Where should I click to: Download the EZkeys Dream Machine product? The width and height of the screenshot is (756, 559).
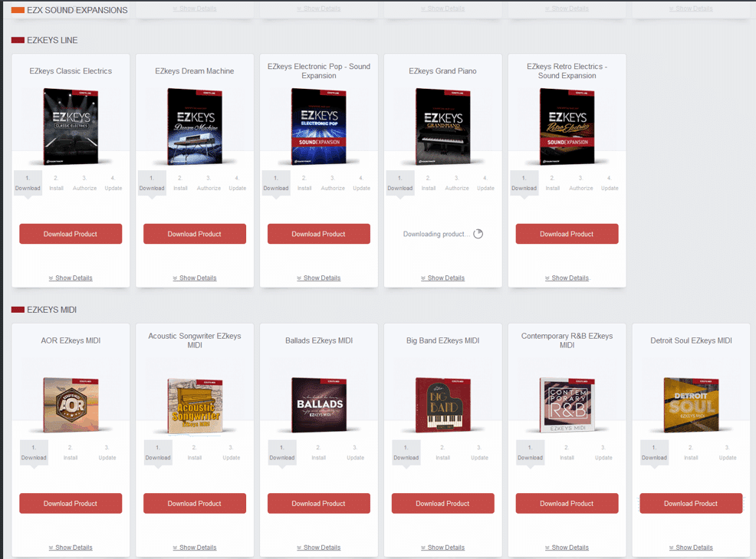tap(195, 234)
